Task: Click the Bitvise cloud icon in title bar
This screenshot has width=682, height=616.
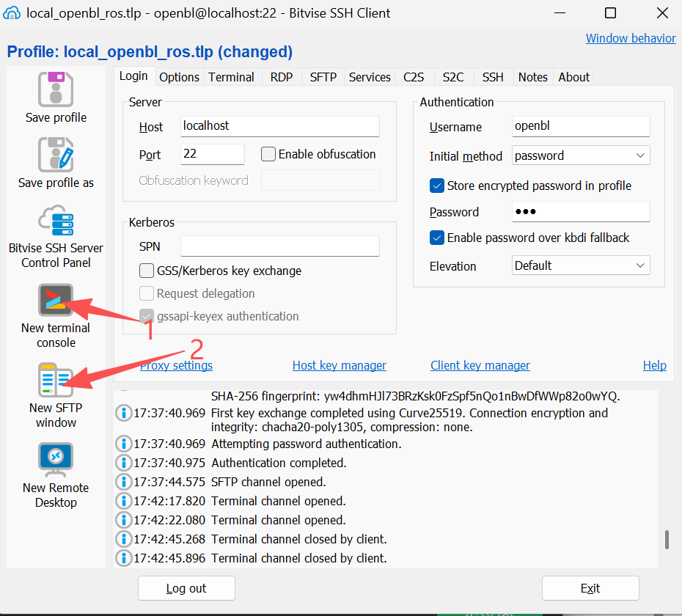Action: pyautogui.click(x=12, y=13)
